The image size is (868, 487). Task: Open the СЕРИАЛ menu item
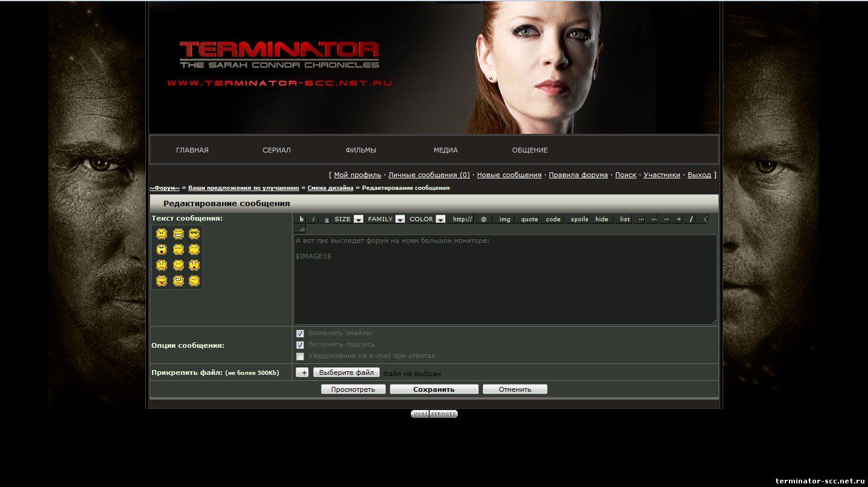276,150
